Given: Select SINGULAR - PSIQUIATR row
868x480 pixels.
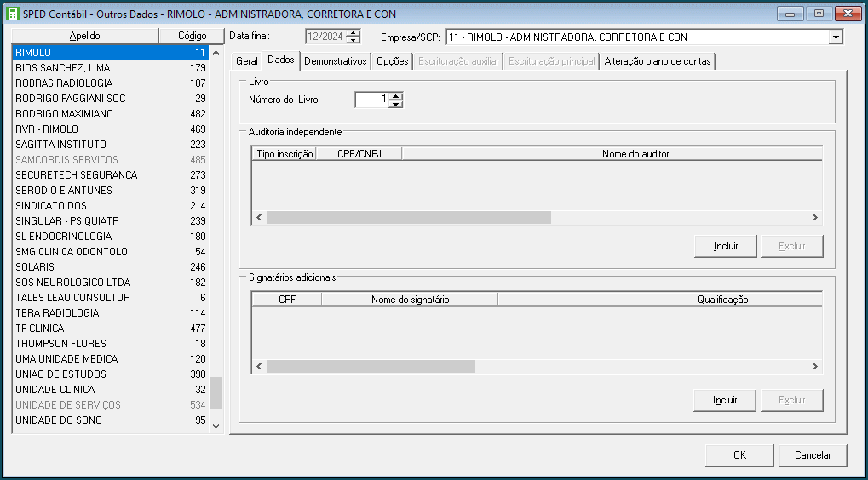Looking at the screenshot, I should click(x=110, y=221).
